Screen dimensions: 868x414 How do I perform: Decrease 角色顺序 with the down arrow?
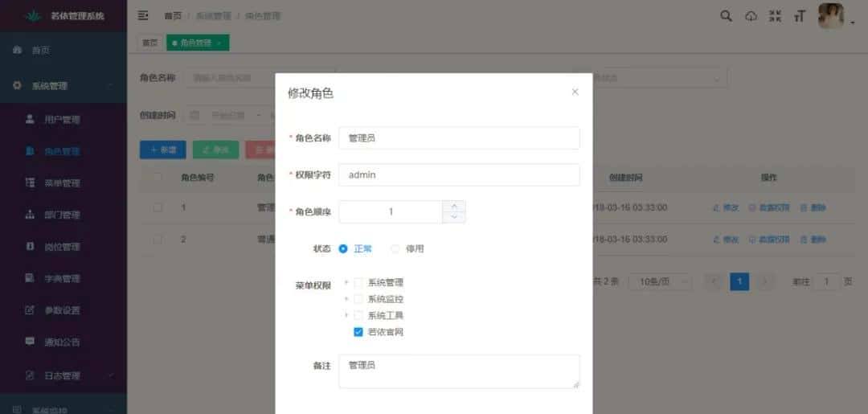[x=454, y=217]
